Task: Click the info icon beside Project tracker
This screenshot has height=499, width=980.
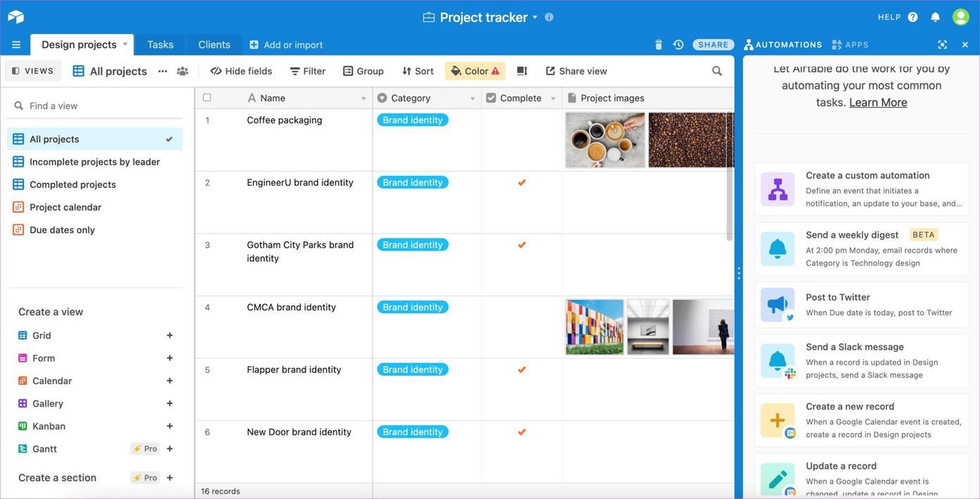Action: pyautogui.click(x=549, y=17)
